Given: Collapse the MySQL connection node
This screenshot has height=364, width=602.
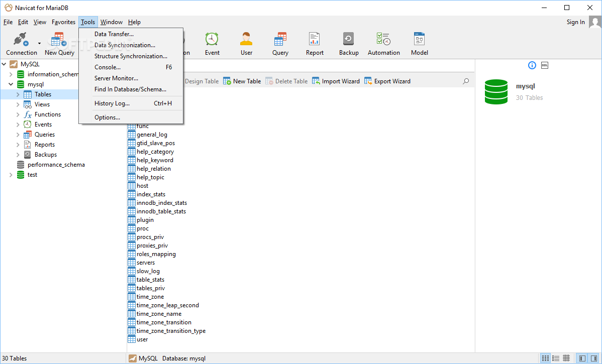Looking at the screenshot, I should click(4, 64).
